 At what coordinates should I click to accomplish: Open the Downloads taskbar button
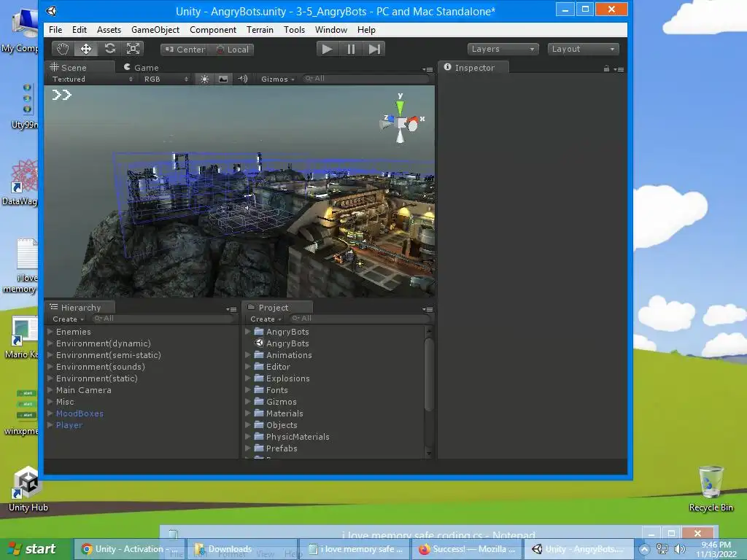coord(242,549)
